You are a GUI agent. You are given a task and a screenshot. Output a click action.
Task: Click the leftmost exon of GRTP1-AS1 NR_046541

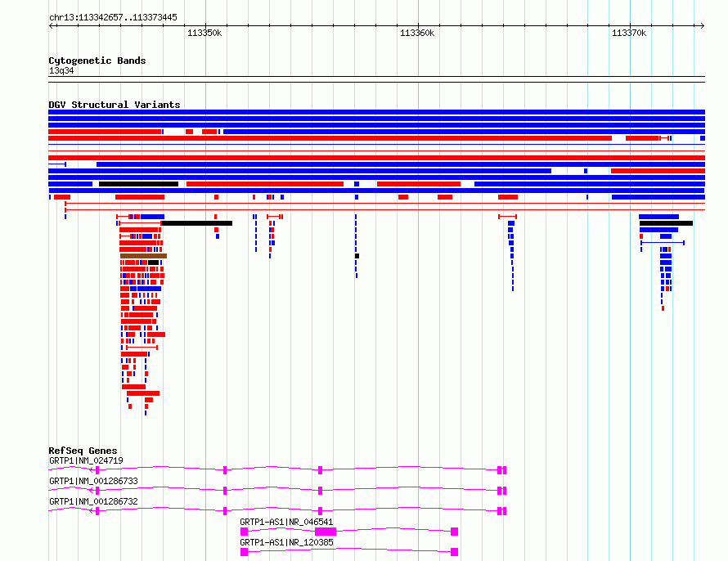pyautogui.click(x=245, y=532)
